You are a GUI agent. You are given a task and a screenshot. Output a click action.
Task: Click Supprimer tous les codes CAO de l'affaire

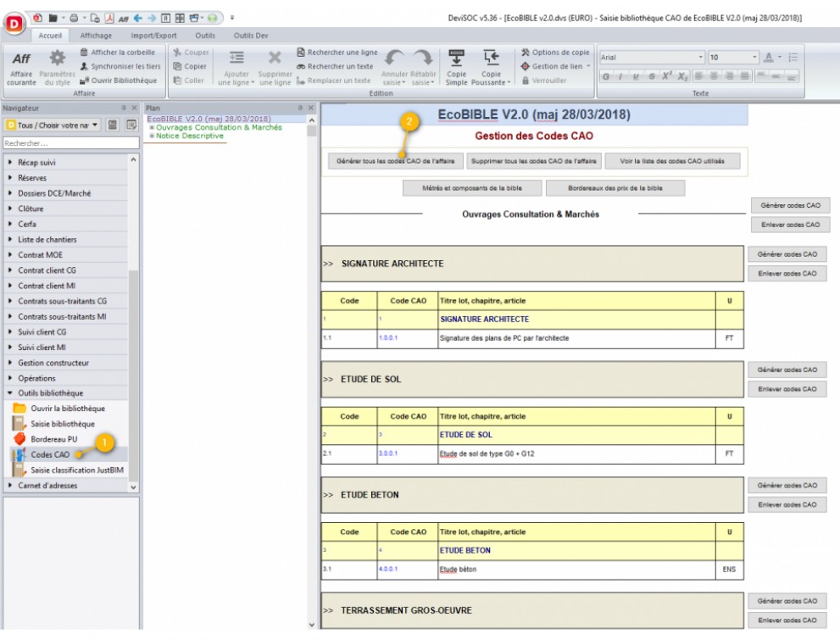point(533,161)
